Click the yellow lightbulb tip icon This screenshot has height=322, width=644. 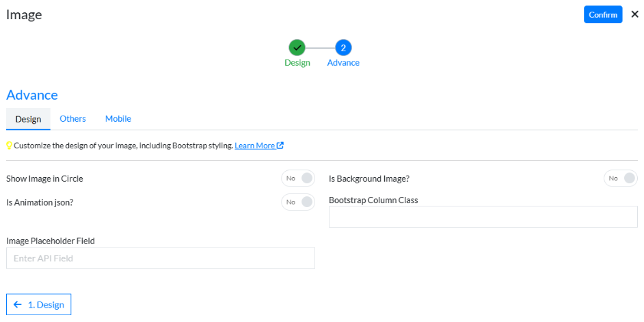pyautogui.click(x=10, y=146)
